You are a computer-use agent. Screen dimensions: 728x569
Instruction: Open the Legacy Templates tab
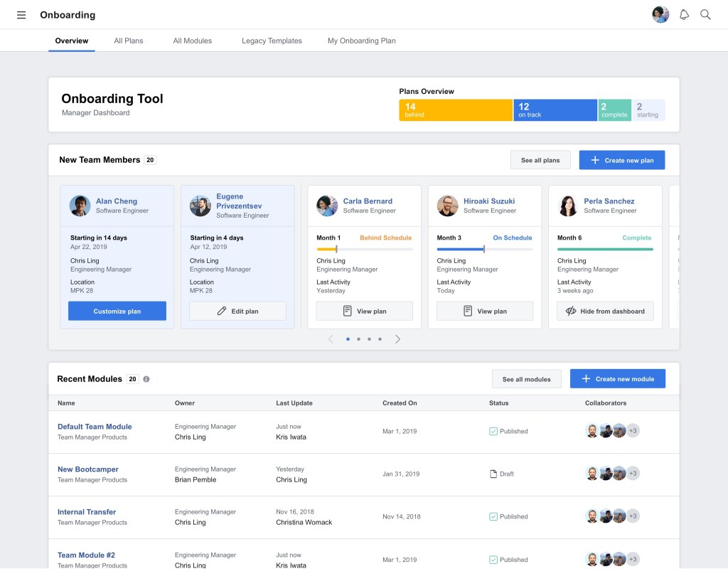click(272, 41)
